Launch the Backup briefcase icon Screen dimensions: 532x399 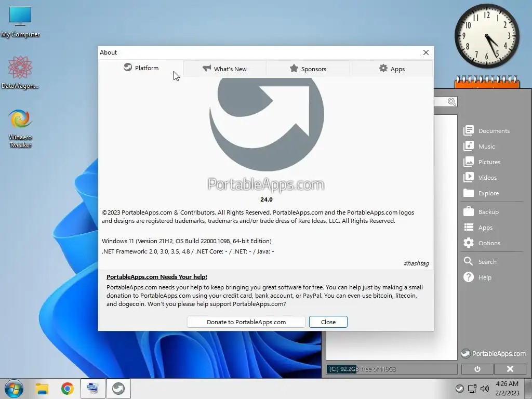point(469,212)
